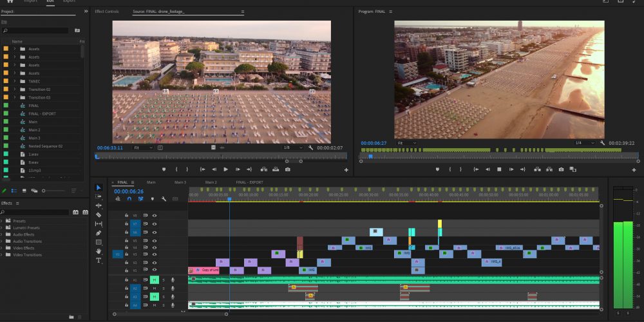Expand the Video Effects folder
Viewport: 644px width, 322px height.
point(1,248)
